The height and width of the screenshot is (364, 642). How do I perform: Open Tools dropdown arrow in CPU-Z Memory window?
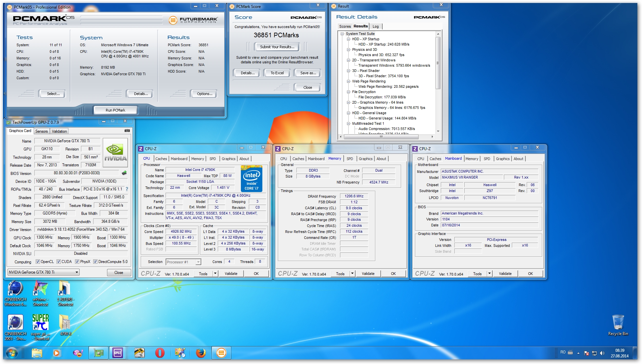tap(352, 274)
